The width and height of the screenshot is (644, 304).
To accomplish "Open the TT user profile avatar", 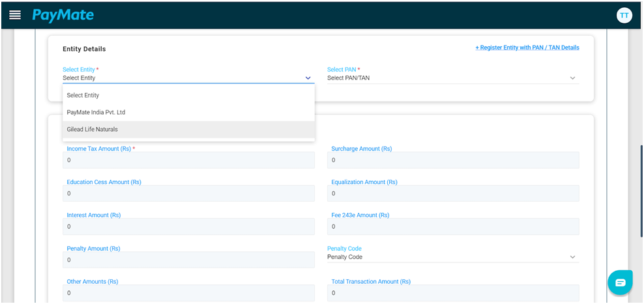I will click(624, 16).
